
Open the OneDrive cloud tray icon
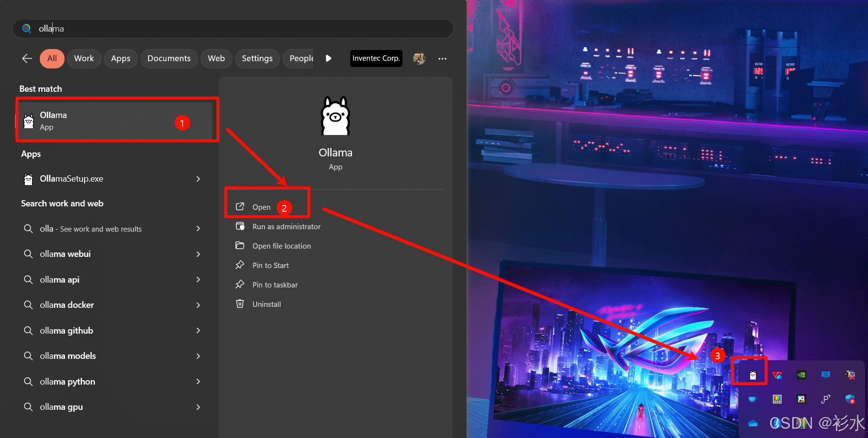(x=753, y=423)
